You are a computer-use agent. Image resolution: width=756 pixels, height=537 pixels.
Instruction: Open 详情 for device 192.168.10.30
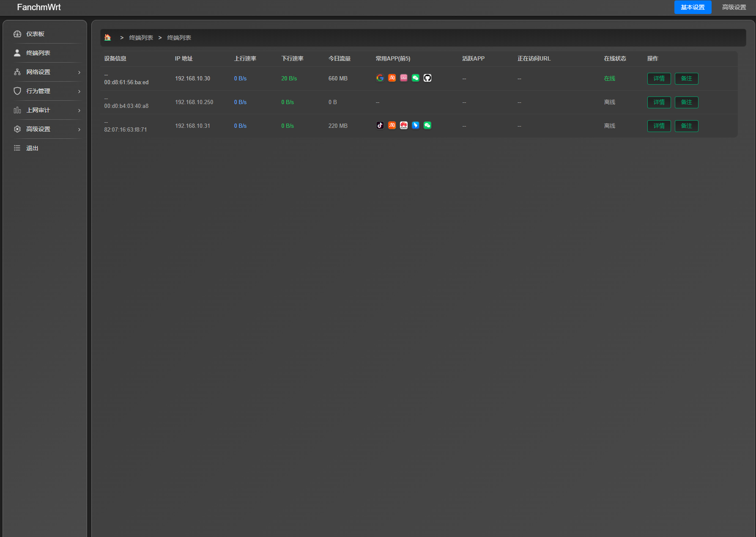click(659, 79)
